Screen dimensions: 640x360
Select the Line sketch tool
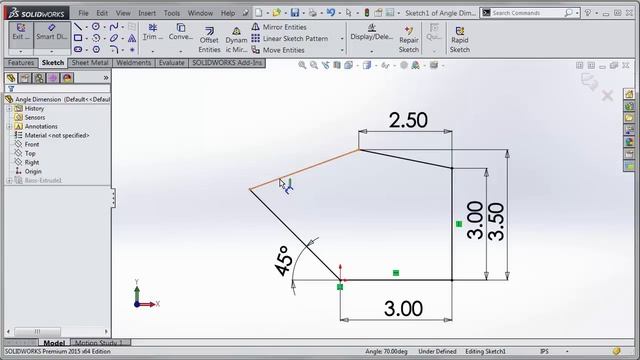click(78, 27)
